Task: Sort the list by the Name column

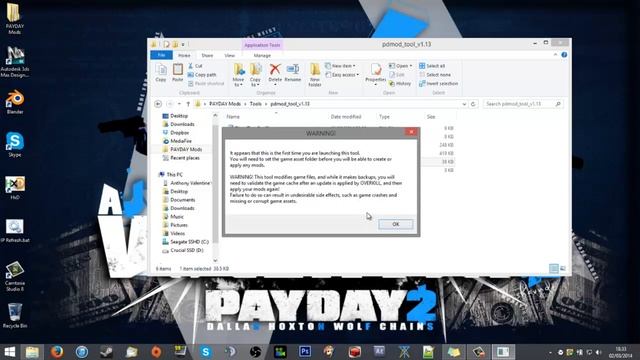Action: coord(233,117)
